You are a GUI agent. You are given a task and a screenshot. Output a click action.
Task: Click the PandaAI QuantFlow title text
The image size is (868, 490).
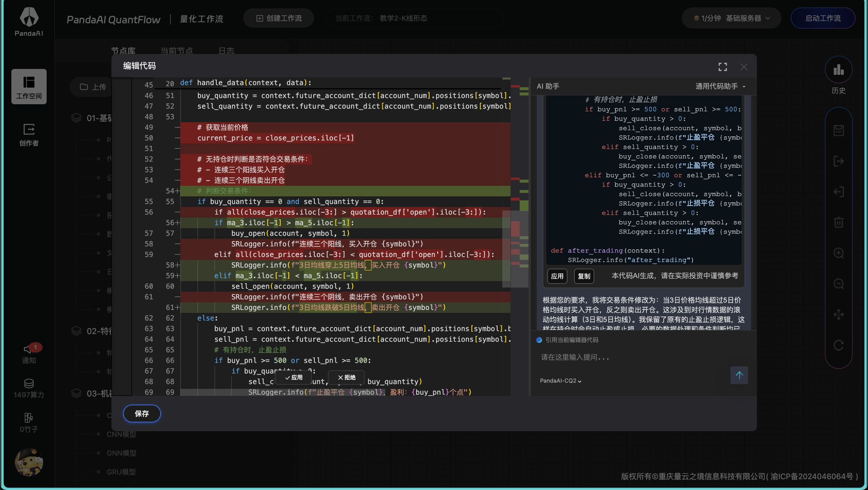click(x=113, y=19)
